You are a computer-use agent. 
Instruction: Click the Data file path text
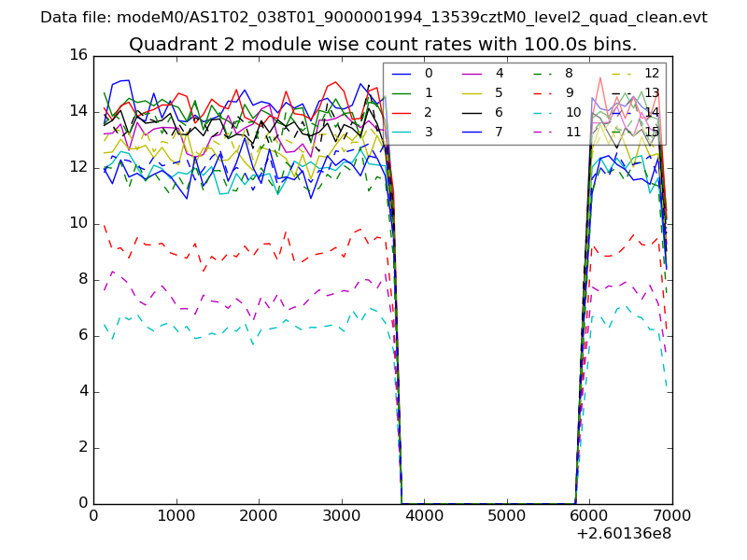click(373, 18)
